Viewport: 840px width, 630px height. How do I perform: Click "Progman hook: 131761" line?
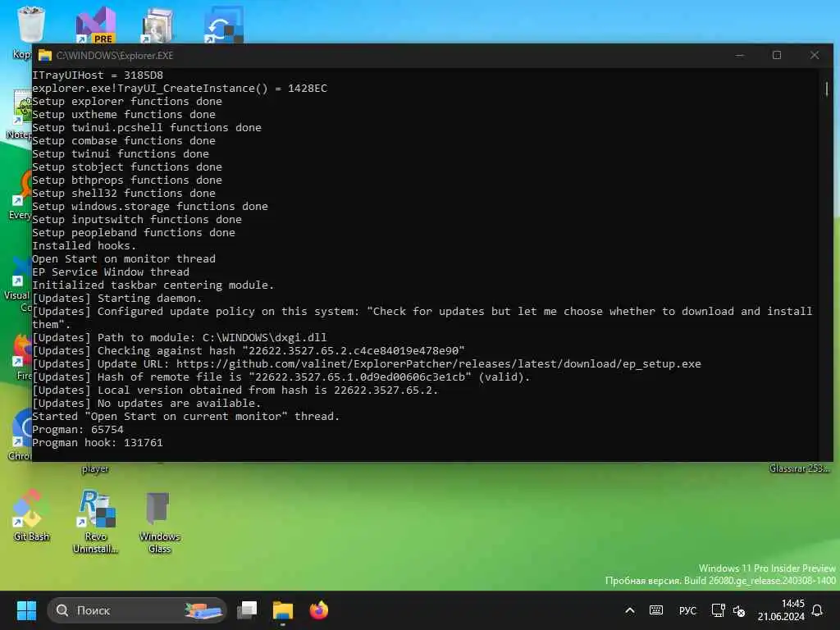(x=98, y=442)
